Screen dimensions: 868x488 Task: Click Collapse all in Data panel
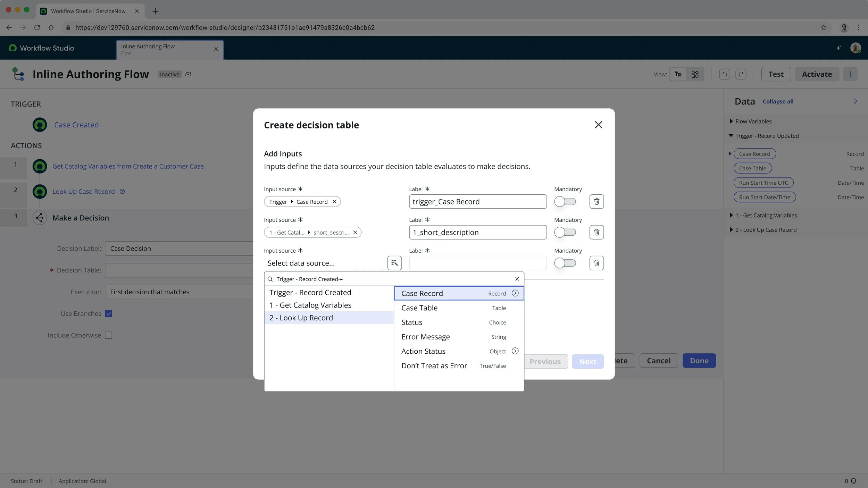pos(778,102)
